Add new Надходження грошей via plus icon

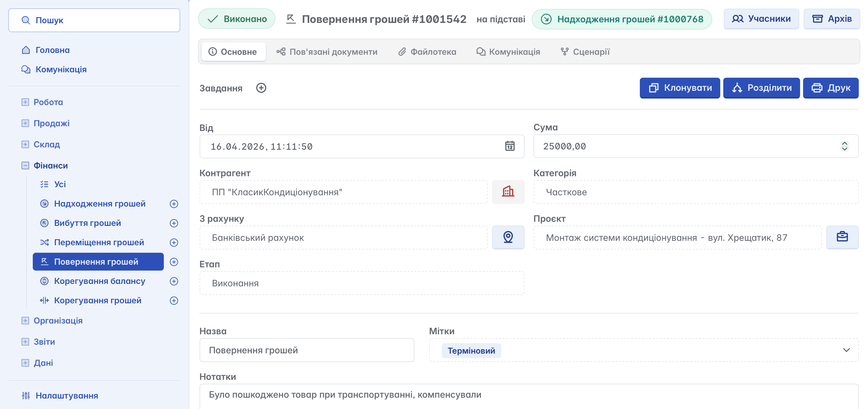coord(174,204)
